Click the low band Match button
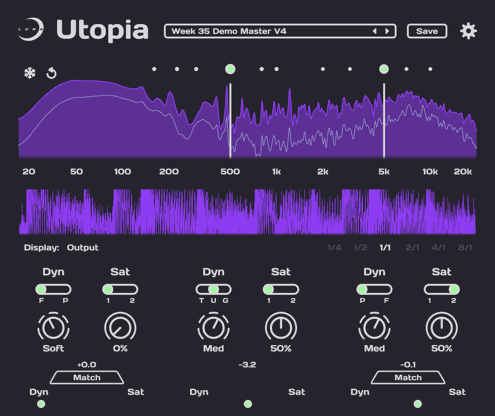The height and width of the screenshot is (416, 495). pyautogui.click(x=87, y=377)
